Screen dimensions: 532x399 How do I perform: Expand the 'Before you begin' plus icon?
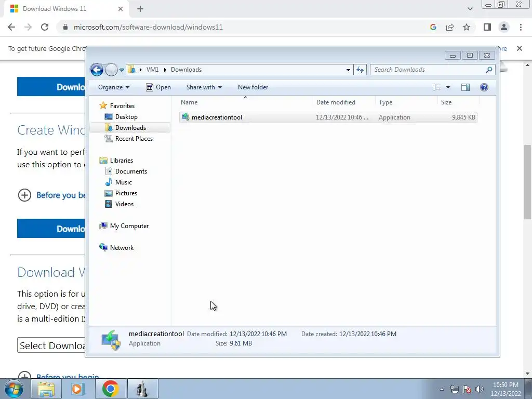point(24,195)
